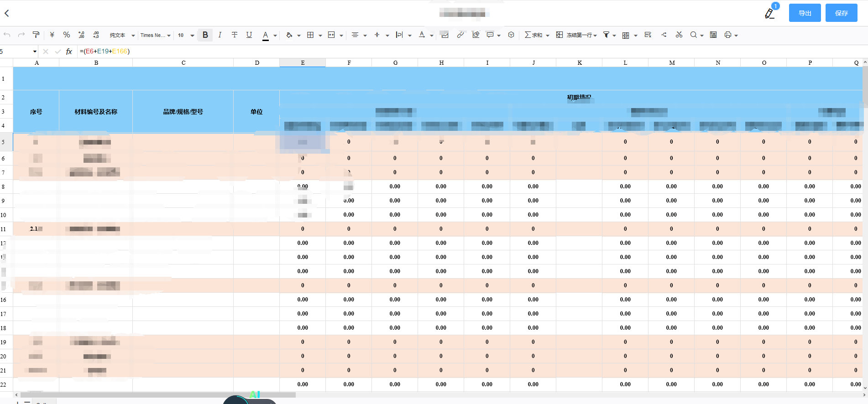Viewport: 868px width, 404px height.
Task: Open the Times New Roman font dropdown
Action: tap(156, 35)
